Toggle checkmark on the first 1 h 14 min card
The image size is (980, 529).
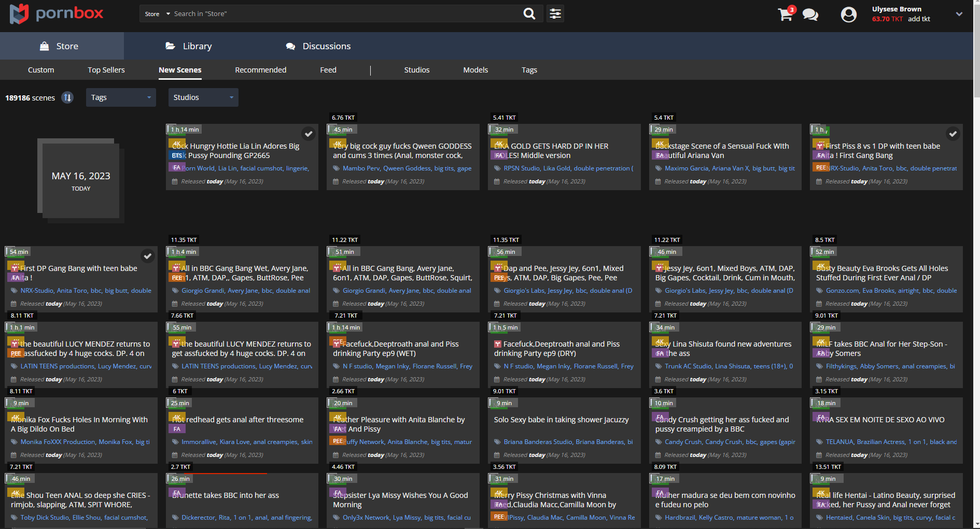[309, 134]
